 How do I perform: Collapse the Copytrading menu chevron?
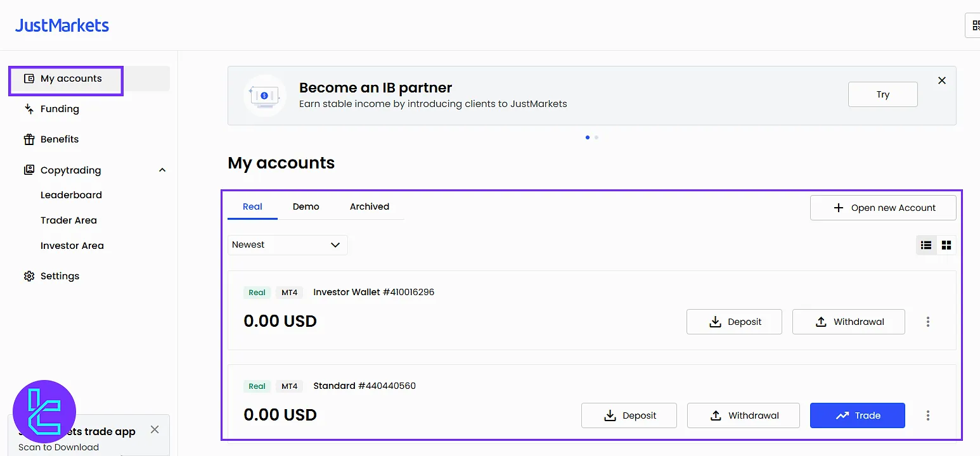pos(162,170)
